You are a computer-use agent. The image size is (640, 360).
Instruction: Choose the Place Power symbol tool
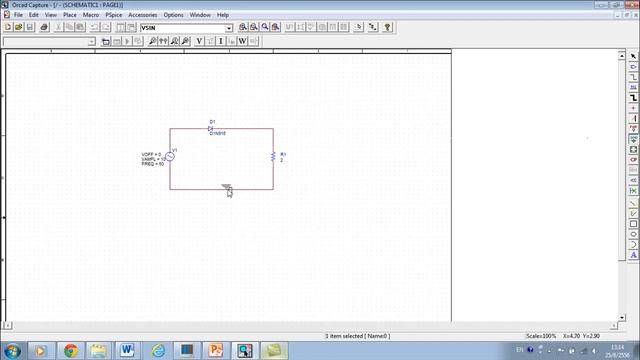click(633, 129)
